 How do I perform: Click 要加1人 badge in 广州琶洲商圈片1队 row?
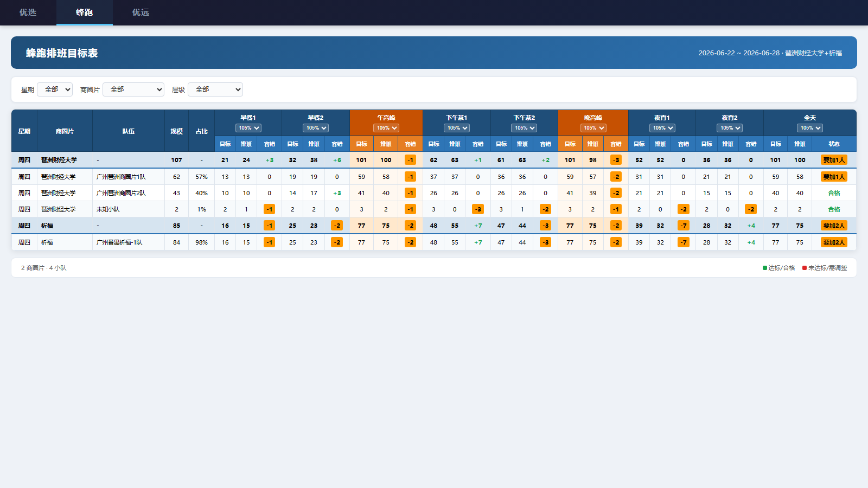click(834, 177)
